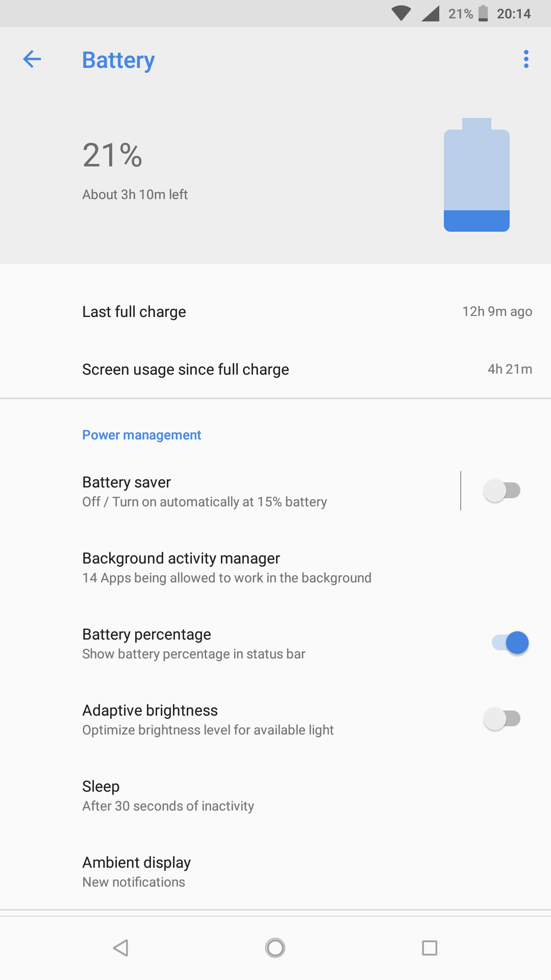The width and height of the screenshot is (551, 980).
Task: Turn on the Battery saver switch
Action: (x=502, y=491)
